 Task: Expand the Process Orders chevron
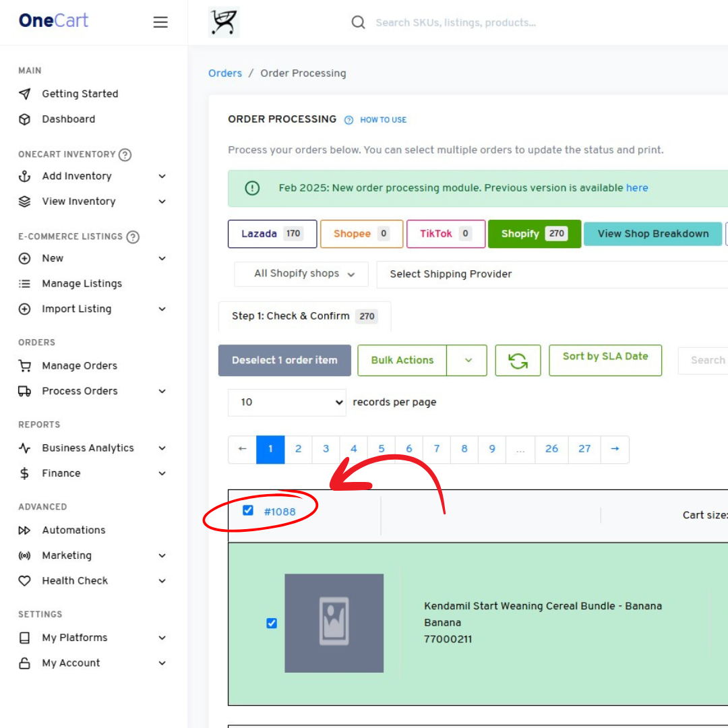click(162, 391)
